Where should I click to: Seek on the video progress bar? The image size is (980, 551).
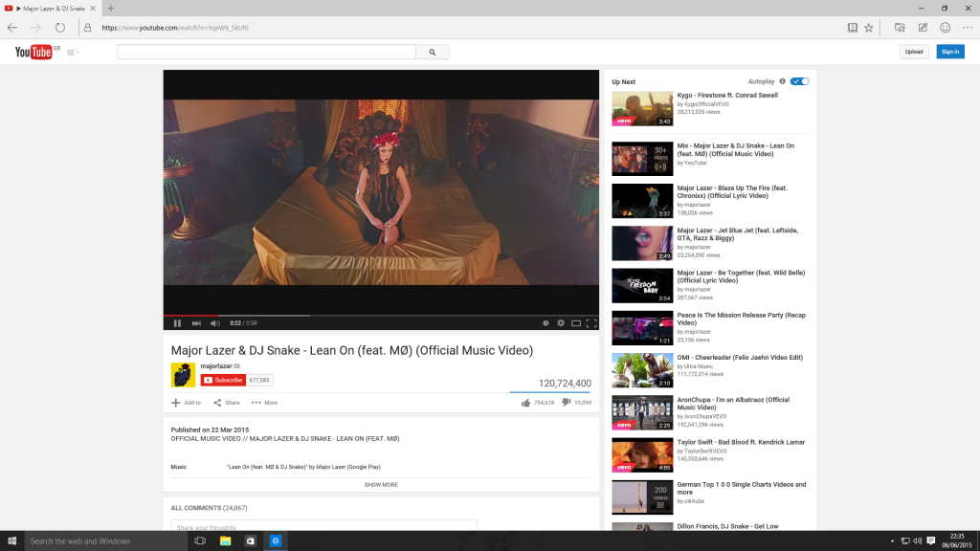point(381,316)
